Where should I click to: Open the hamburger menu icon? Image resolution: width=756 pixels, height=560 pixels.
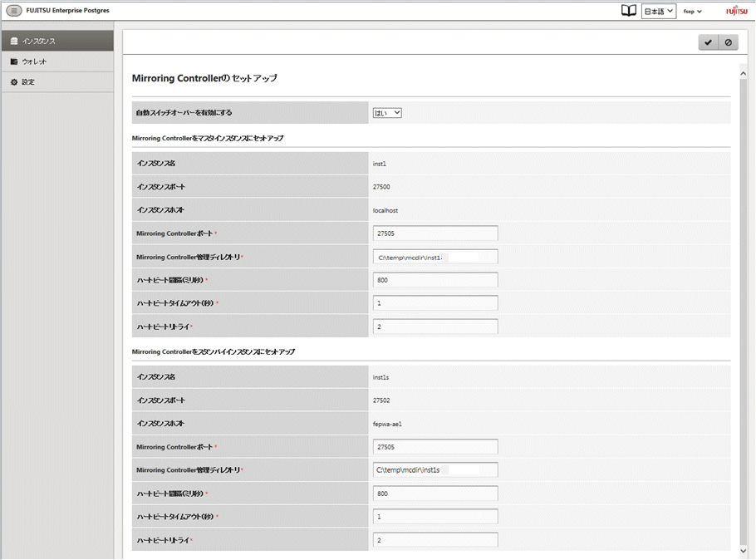[14, 10]
